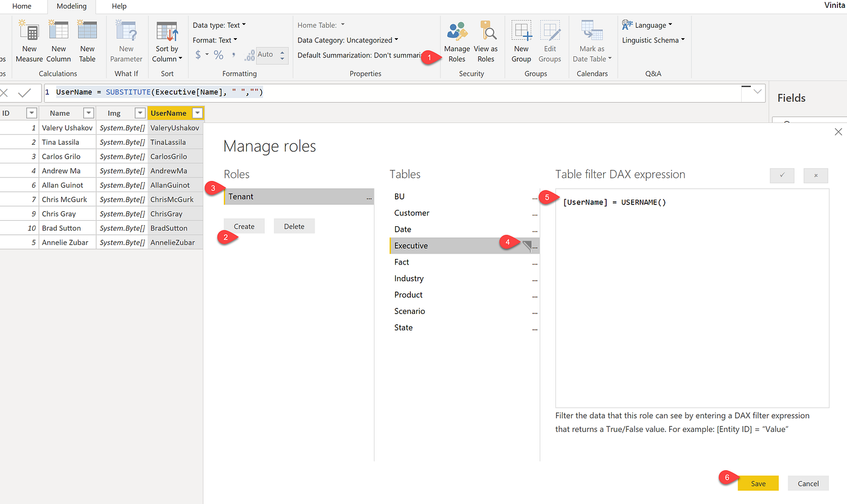Open the UserName column filter dropdown
Screen dimensions: 847x504
pyautogui.click(x=197, y=113)
